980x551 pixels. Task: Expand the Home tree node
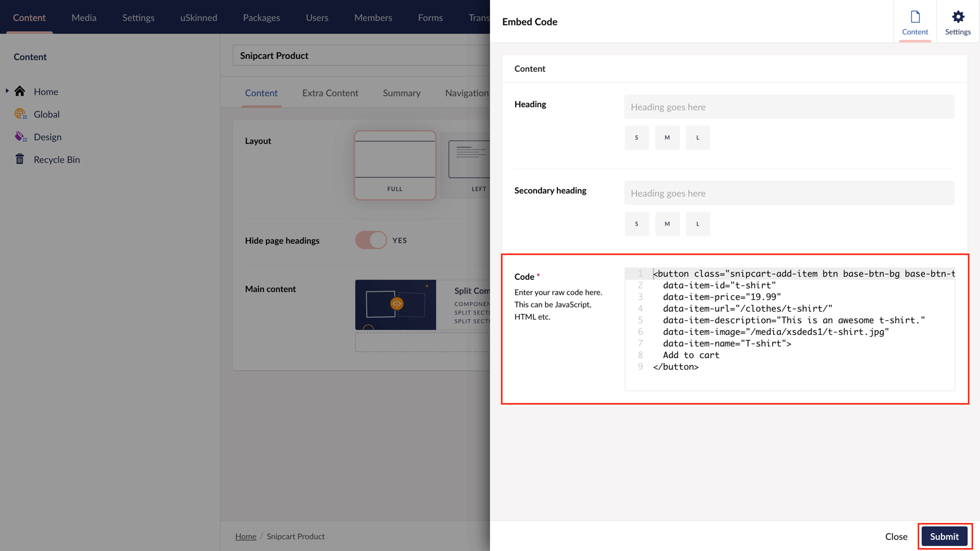pos(6,91)
